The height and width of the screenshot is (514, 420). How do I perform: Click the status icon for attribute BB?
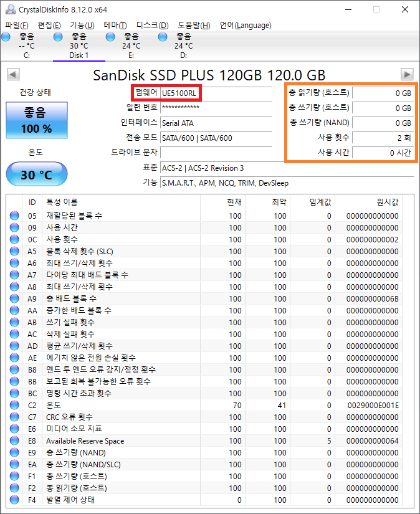click(x=14, y=381)
